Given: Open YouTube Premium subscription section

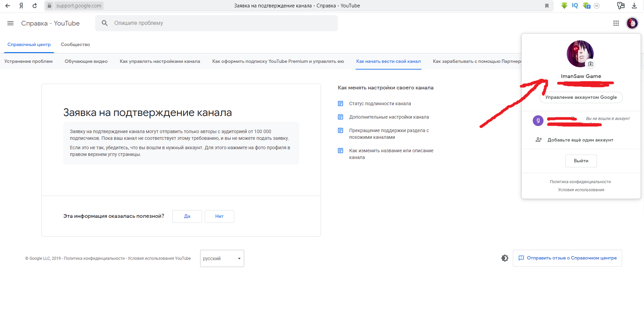Looking at the screenshot, I should [278, 61].
